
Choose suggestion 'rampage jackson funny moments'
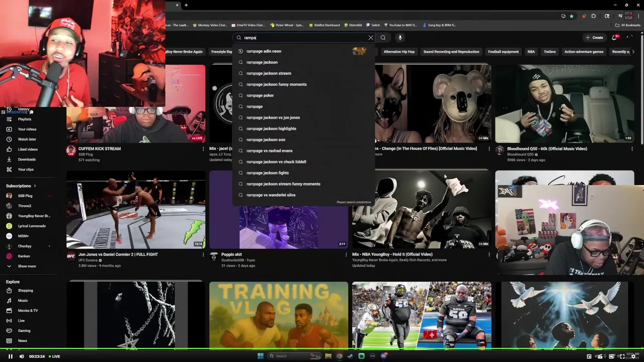304,84
